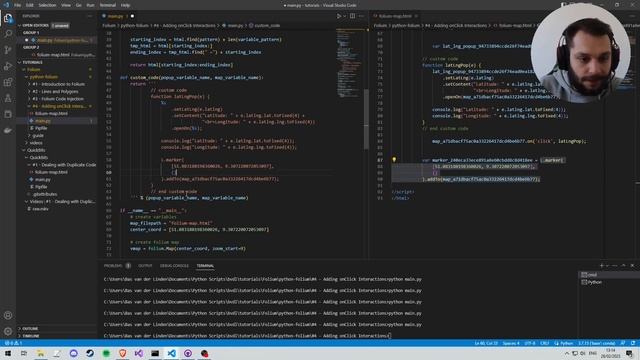Open Windows Start menu
Viewport: 640px width, 360px height.
[8, 353]
